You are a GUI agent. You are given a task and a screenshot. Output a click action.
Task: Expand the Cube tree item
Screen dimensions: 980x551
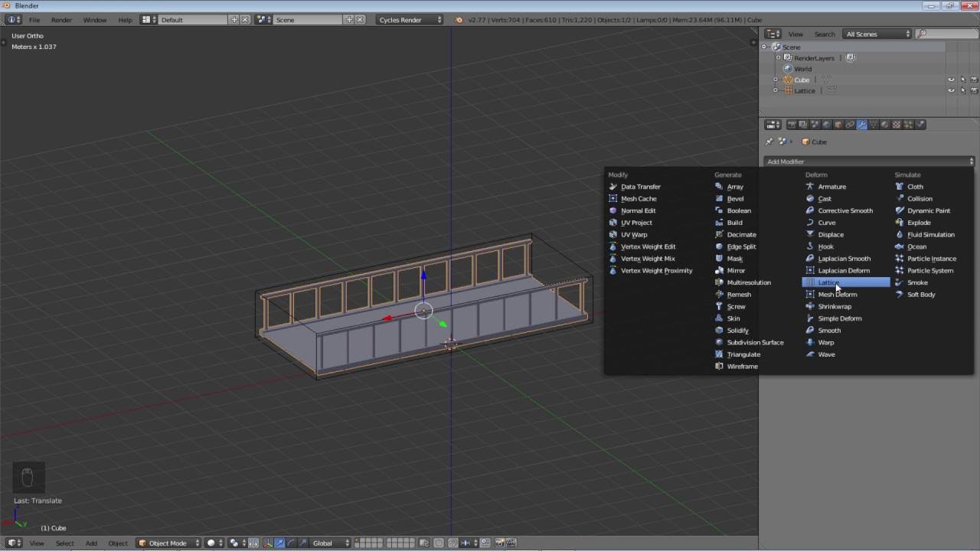[x=776, y=80]
